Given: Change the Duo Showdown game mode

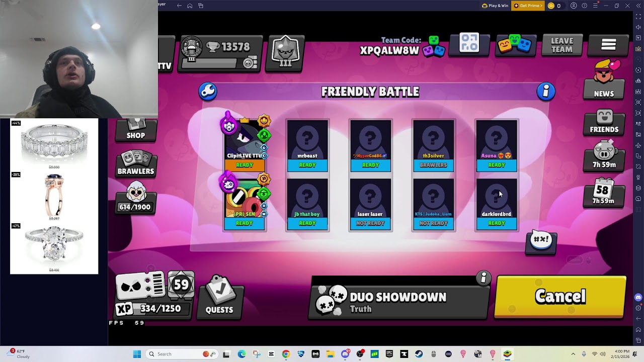Looking at the screenshot, I should (x=398, y=299).
